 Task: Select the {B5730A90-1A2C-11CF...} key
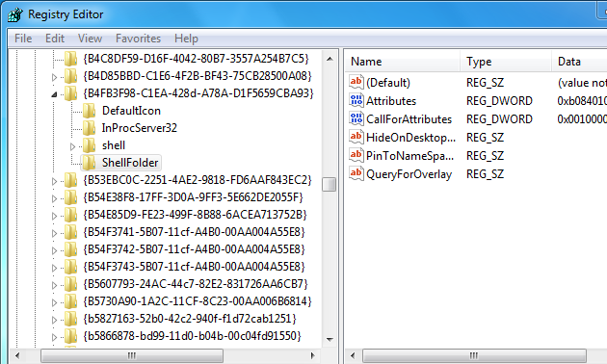coord(198,301)
